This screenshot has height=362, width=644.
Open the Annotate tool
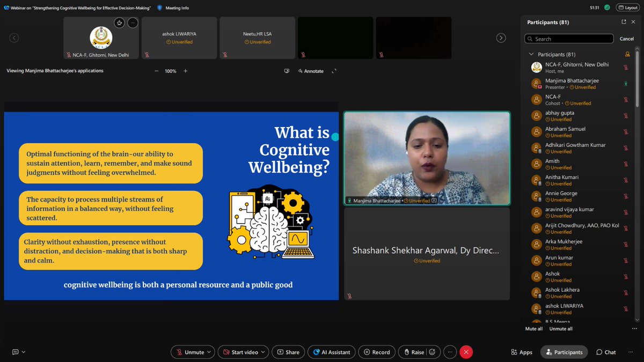tap(310, 71)
